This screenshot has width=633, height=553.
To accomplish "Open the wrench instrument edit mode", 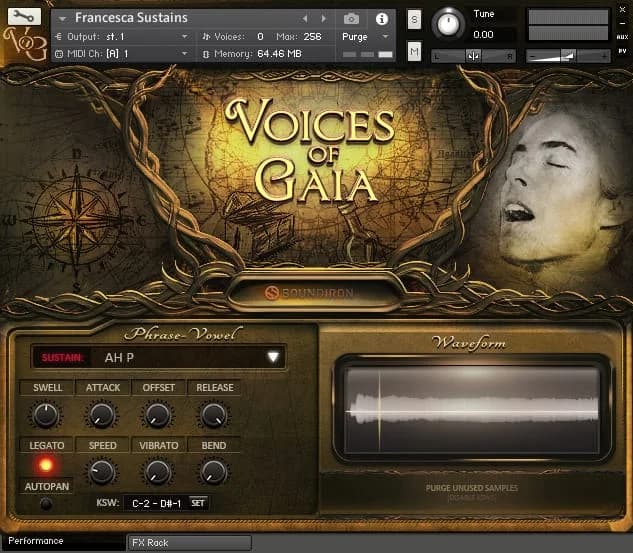I will point(24,16).
